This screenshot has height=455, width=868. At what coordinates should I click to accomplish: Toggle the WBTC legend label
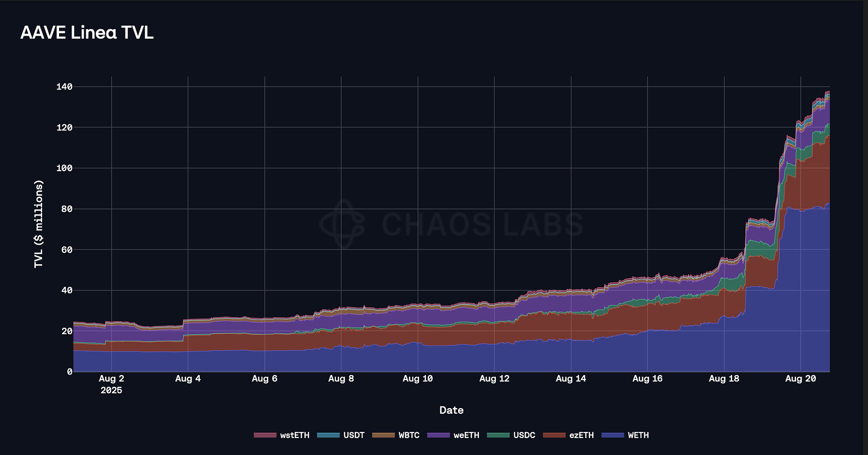(x=409, y=435)
